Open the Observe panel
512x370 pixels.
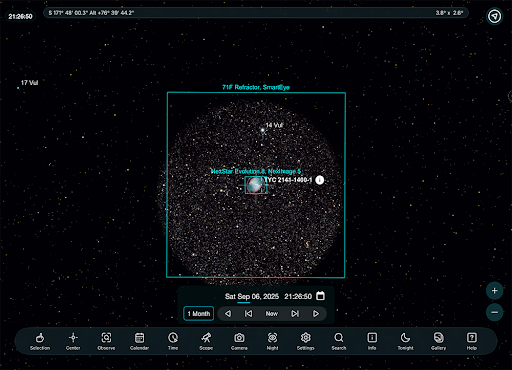pos(106,341)
